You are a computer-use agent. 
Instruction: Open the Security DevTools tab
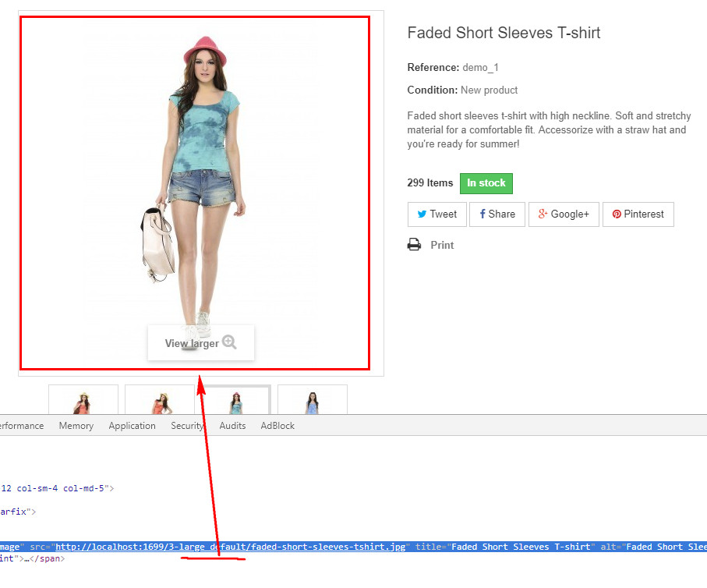pos(187,426)
